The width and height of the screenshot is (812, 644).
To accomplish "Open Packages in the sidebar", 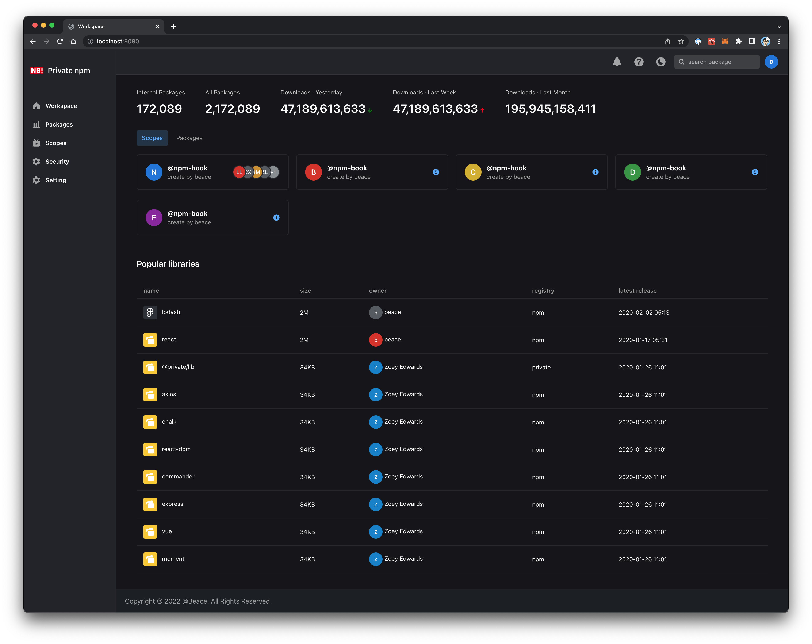I will pos(59,125).
